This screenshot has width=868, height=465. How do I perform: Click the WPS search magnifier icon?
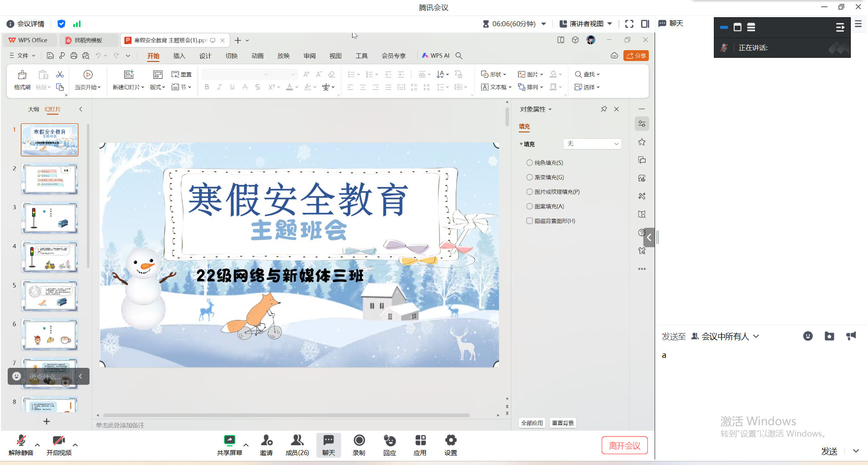click(x=459, y=56)
